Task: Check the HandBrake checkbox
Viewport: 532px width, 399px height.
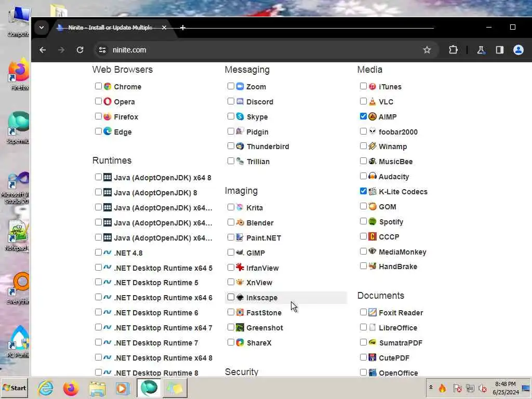Action: (x=363, y=266)
